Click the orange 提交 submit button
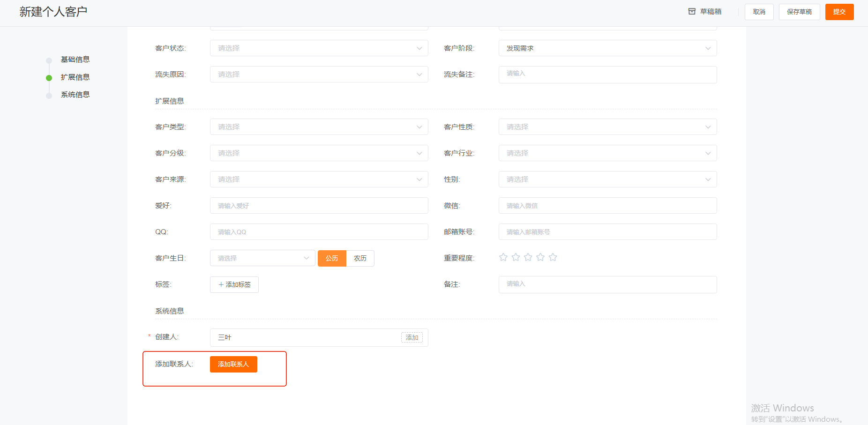 [x=839, y=12]
